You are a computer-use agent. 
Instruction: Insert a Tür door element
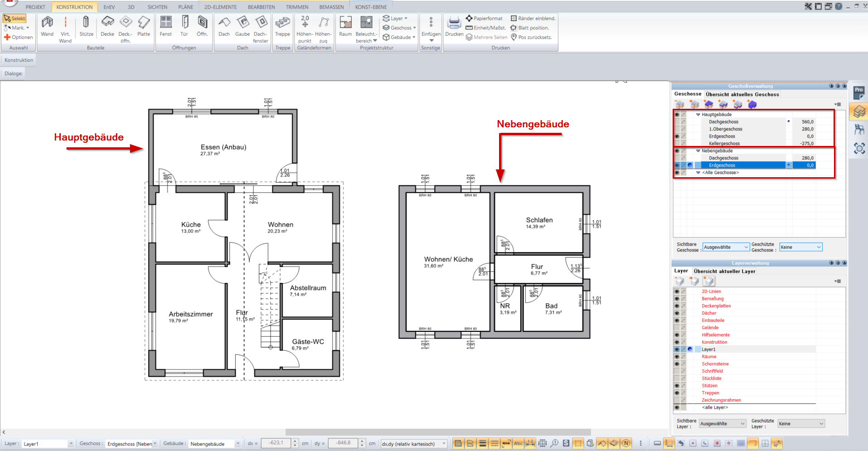pyautogui.click(x=184, y=27)
